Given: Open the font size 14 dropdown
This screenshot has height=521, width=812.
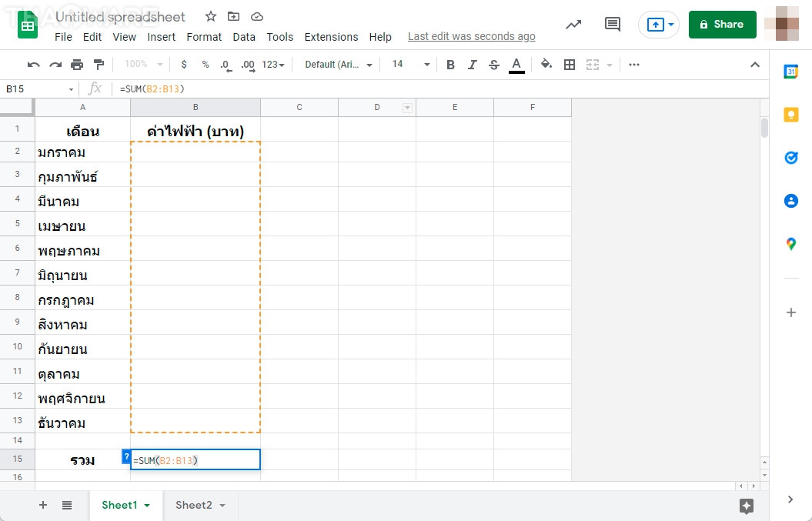Looking at the screenshot, I should point(411,64).
